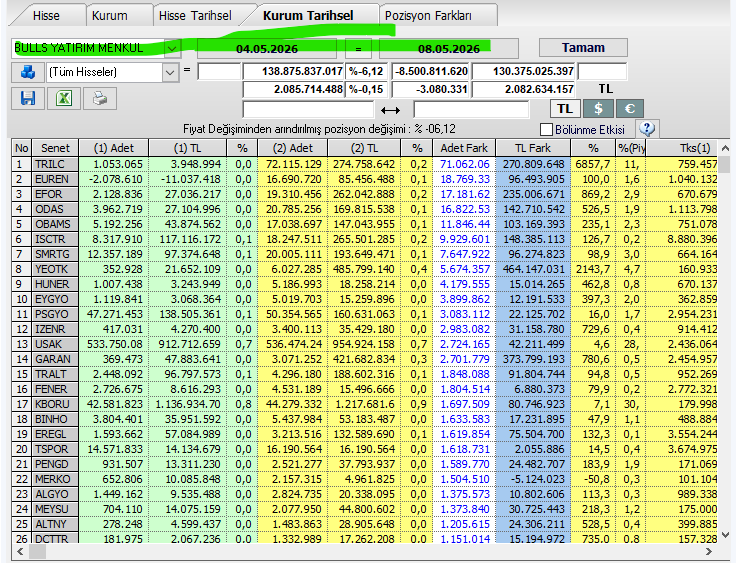Click horizontal scrollbar left arrow
This screenshot has width=736, height=563.
click(20, 551)
